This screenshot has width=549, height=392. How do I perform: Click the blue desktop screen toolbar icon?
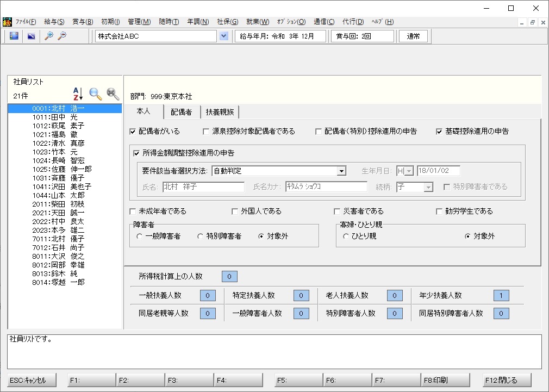14,36
